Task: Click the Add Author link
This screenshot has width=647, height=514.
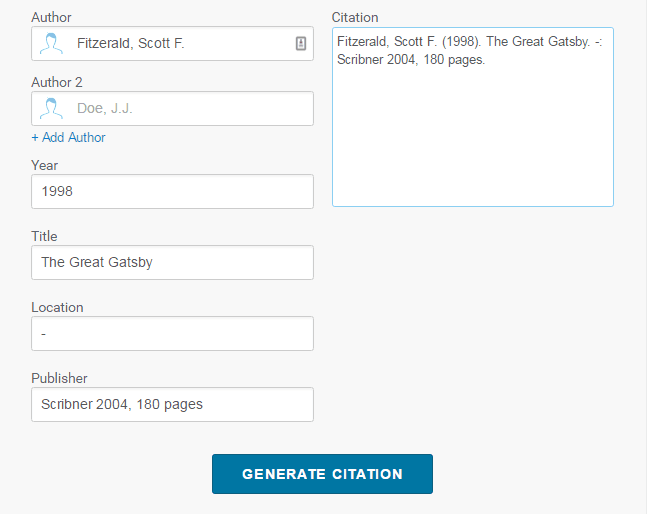Action: (x=68, y=137)
